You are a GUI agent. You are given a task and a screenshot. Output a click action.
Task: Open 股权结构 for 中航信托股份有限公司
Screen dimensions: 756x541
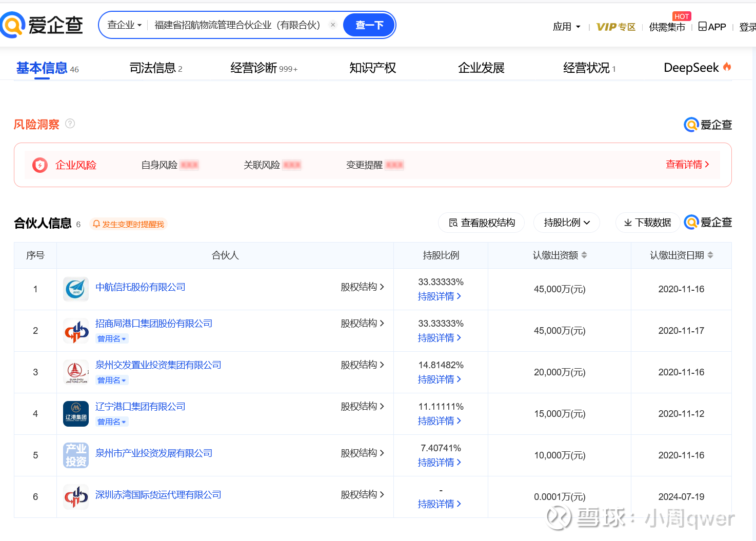coord(363,287)
